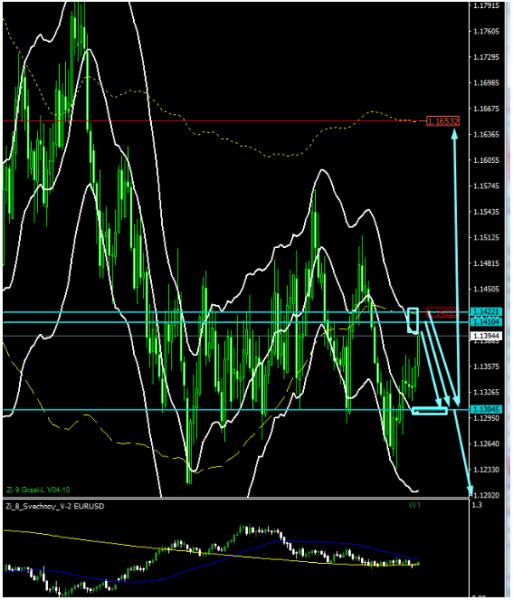This screenshot has width=513, height=600.
Task: Click the red 1.16532 price label
Action: [443, 121]
